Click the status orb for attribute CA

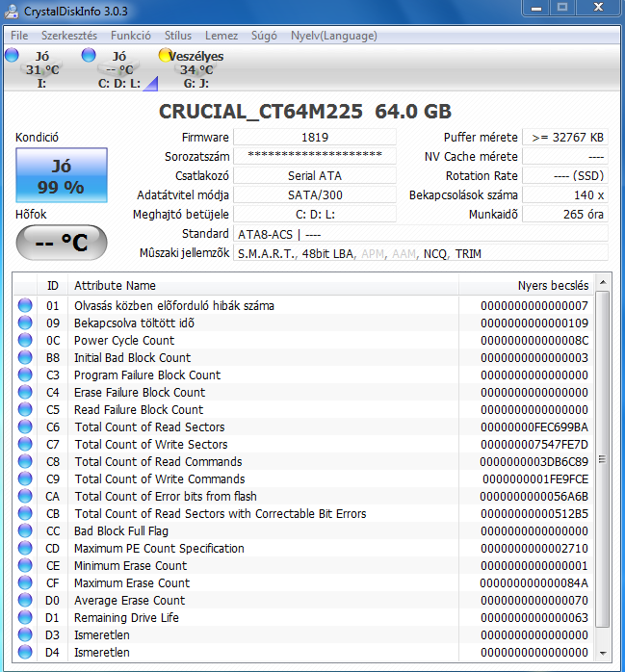[x=25, y=496]
